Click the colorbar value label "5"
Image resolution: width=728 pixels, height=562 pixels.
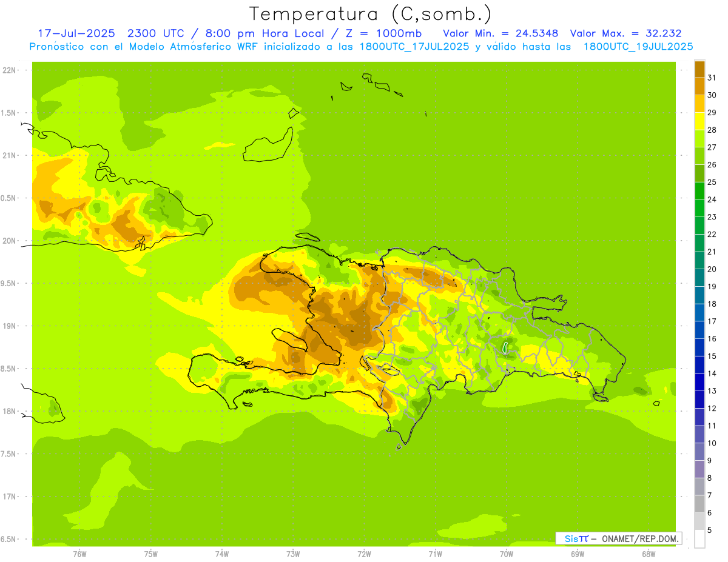pos(710,530)
